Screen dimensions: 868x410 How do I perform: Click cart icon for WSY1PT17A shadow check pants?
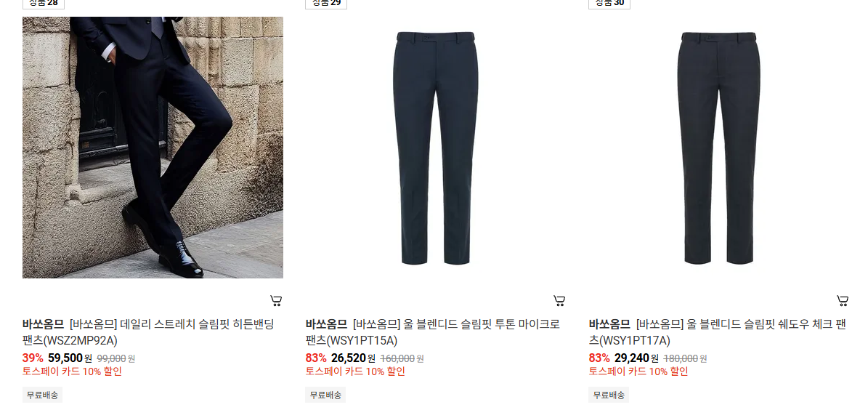coord(843,301)
